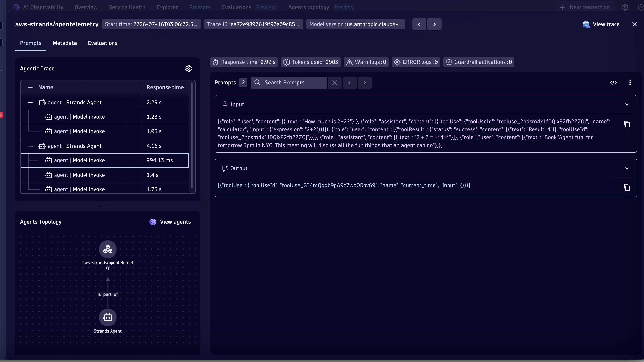Click the Agentic Trace table scrollbar
Viewport: 644px width, 362px height.
[x=192, y=135]
